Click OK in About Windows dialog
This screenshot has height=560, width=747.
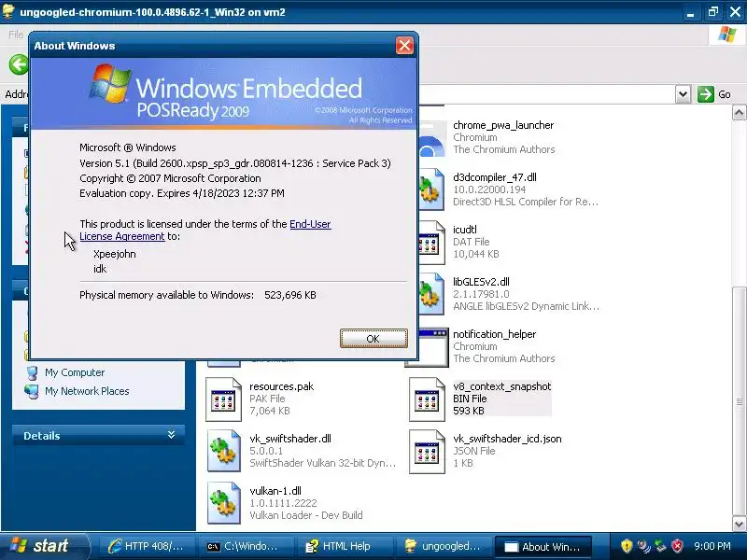pyautogui.click(x=373, y=339)
